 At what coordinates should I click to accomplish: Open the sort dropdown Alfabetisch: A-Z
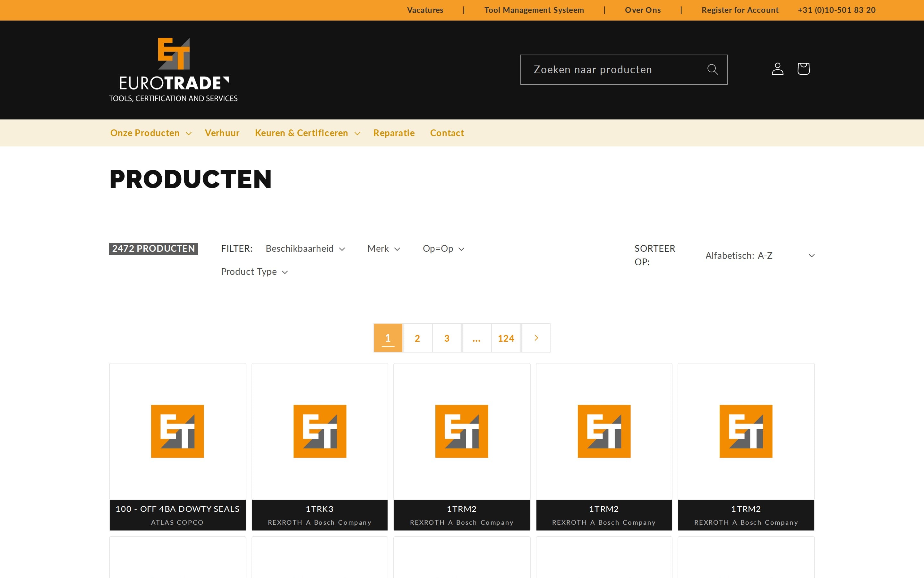760,256
